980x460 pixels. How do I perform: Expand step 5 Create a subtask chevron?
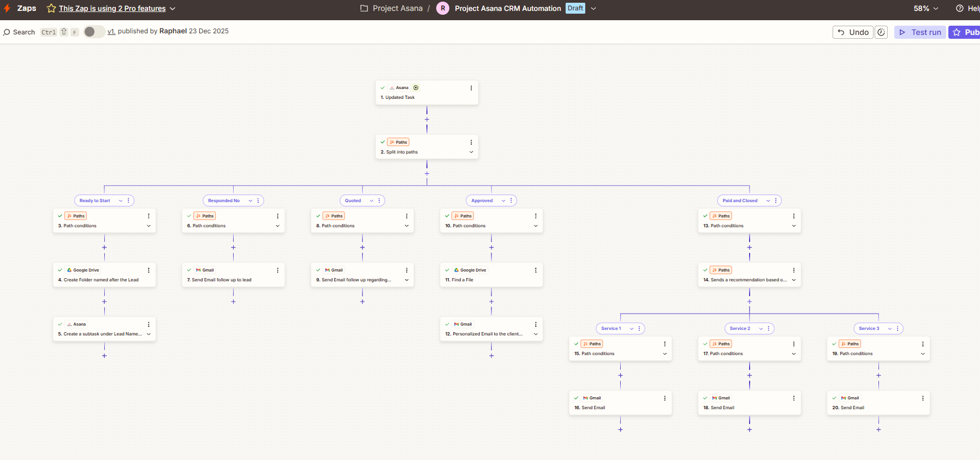149,334
